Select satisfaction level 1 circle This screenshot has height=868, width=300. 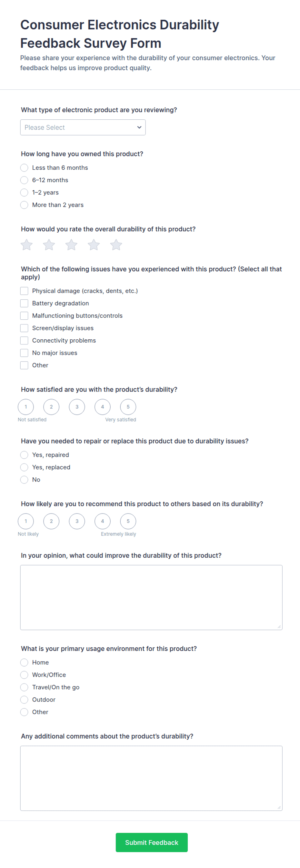(25, 407)
